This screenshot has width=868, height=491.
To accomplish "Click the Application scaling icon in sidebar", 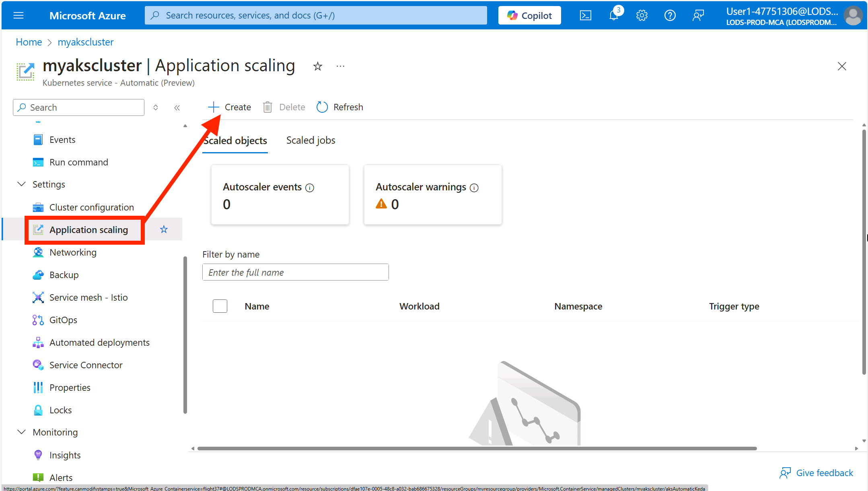I will click(x=37, y=229).
